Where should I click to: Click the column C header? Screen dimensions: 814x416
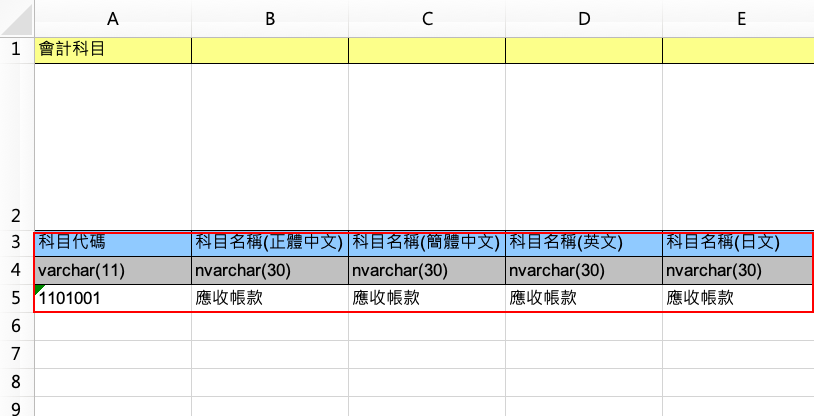click(x=427, y=18)
